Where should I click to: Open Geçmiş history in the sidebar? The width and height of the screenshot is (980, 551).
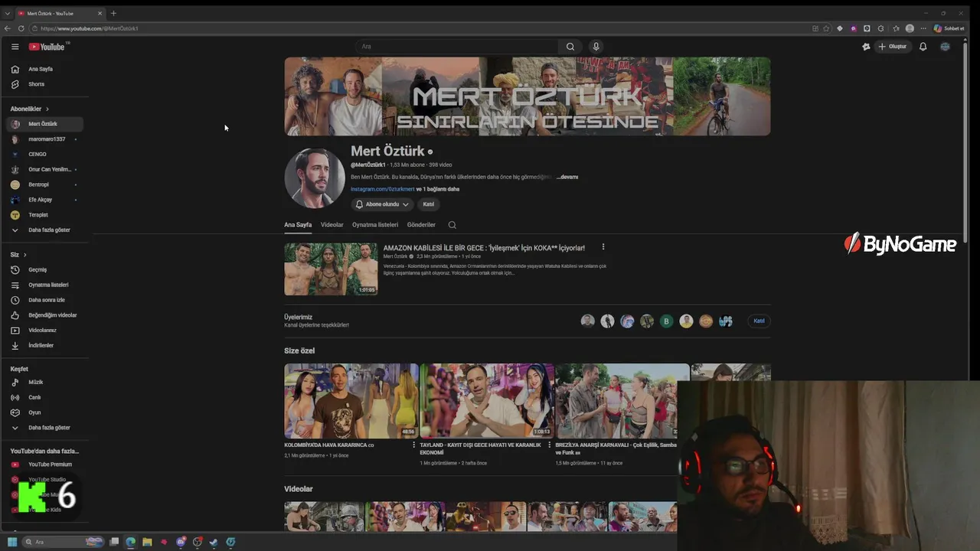(x=46, y=269)
